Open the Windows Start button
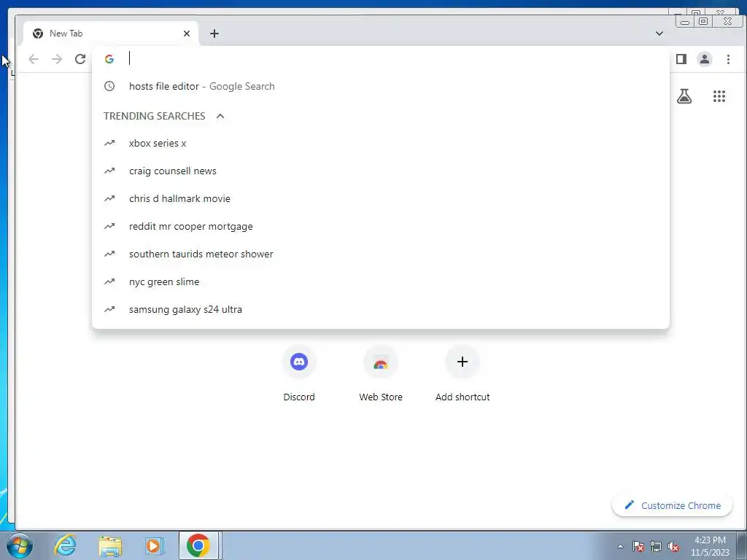This screenshot has height=560, width=747. (x=19, y=545)
